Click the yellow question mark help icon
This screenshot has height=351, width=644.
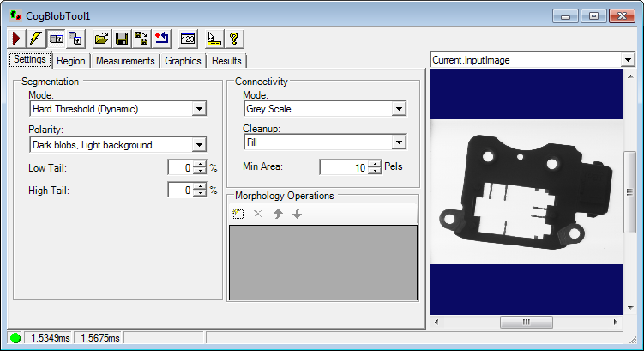click(232, 38)
